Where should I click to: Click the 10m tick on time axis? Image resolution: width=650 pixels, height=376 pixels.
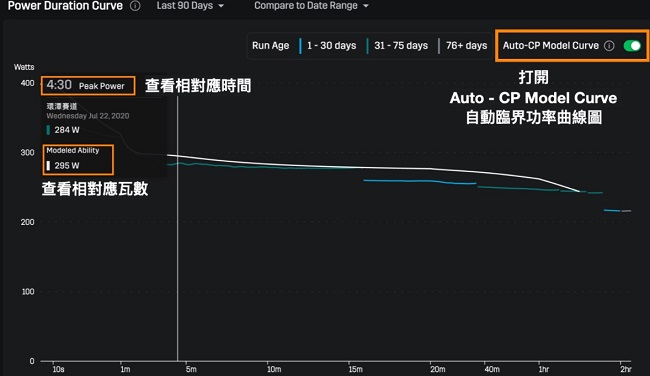coord(274,369)
